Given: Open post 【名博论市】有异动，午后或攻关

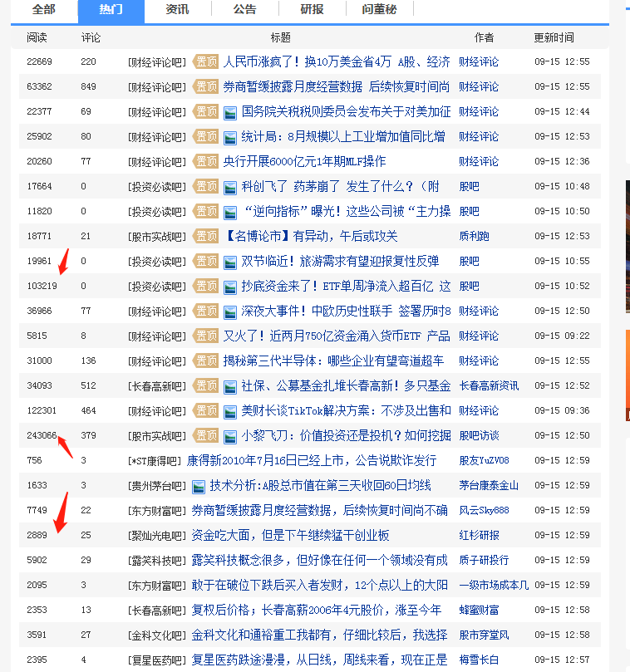Looking at the screenshot, I should (x=311, y=236).
